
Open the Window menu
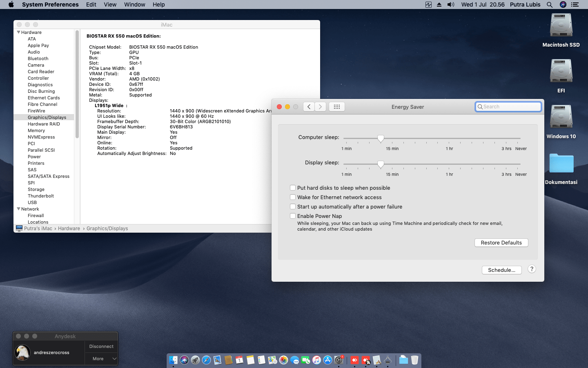pyautogui.click(x=134, y=4)
